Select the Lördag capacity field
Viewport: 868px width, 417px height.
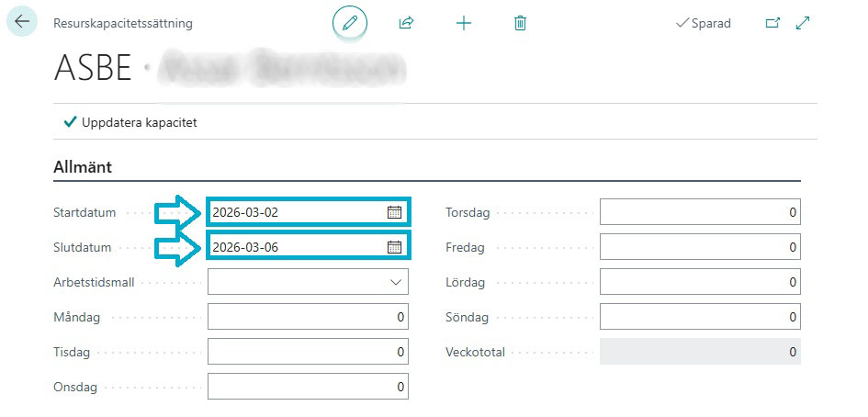[699, 282]
